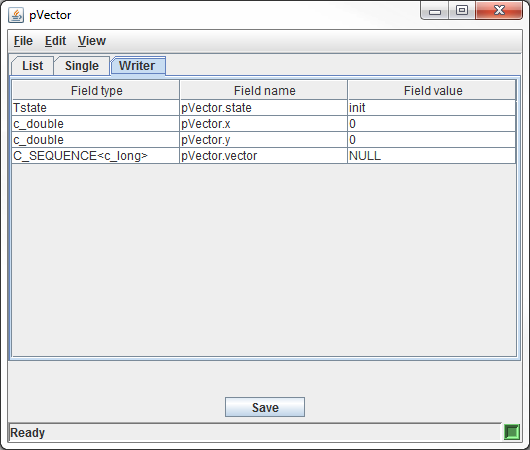Edit the pVector.x field value 0
The image size is (530, 450).
pos(432,124)
